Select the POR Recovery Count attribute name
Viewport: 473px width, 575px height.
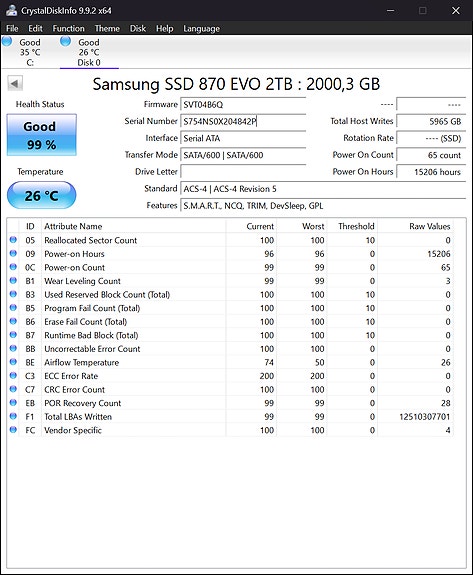[82, 403]
